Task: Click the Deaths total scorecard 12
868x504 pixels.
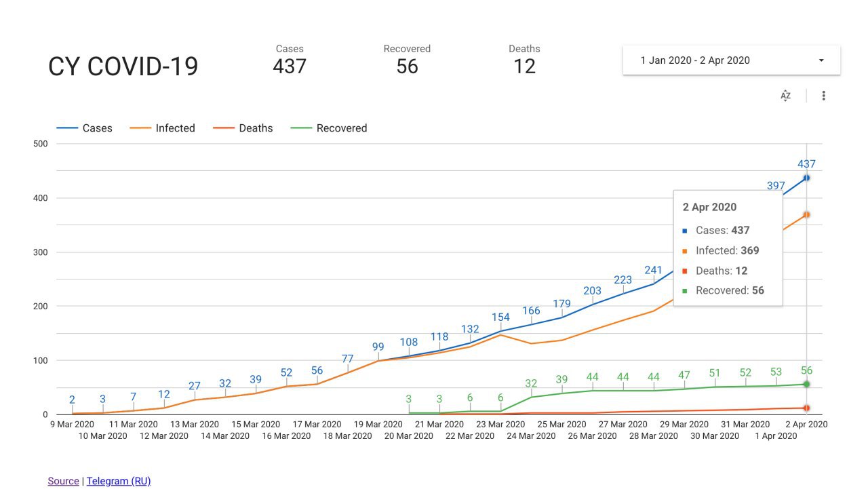Action: click(524, 66)
